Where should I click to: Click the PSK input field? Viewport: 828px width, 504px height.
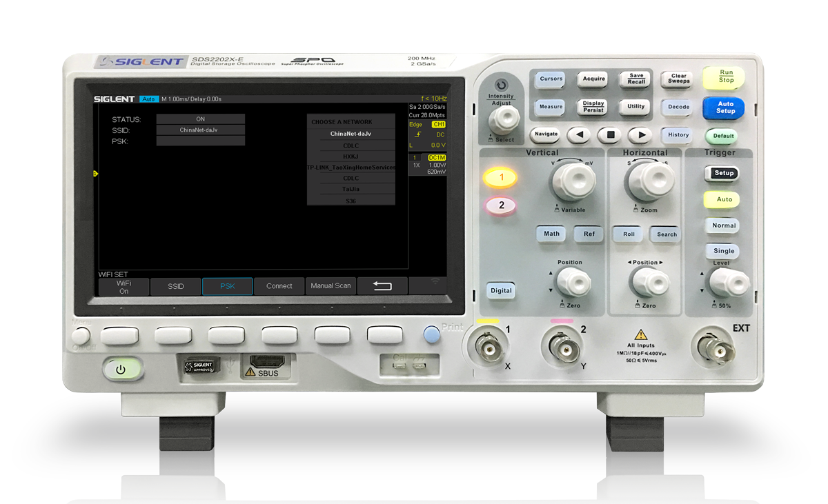[200, 141]
